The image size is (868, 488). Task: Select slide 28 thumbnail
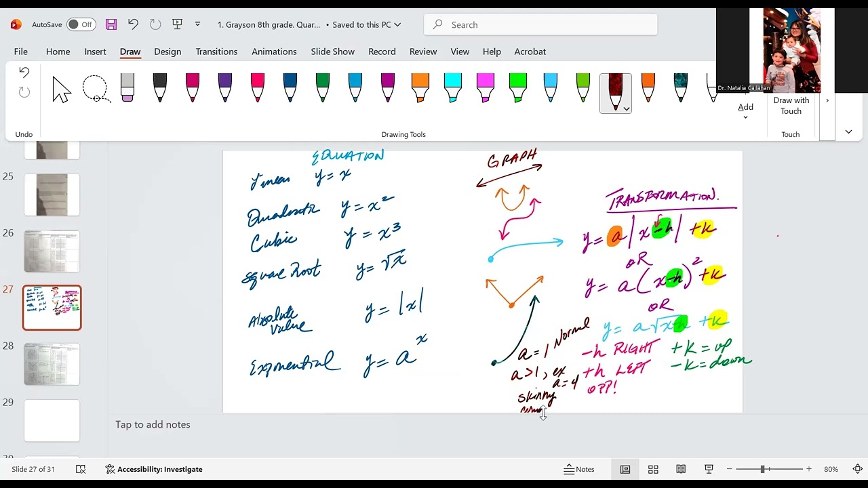pos(52,364)
